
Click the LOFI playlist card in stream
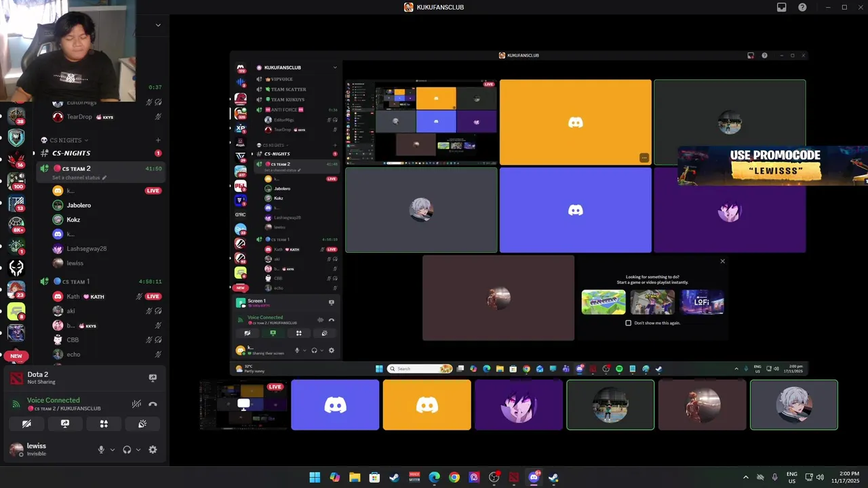(x=702, y=302)
